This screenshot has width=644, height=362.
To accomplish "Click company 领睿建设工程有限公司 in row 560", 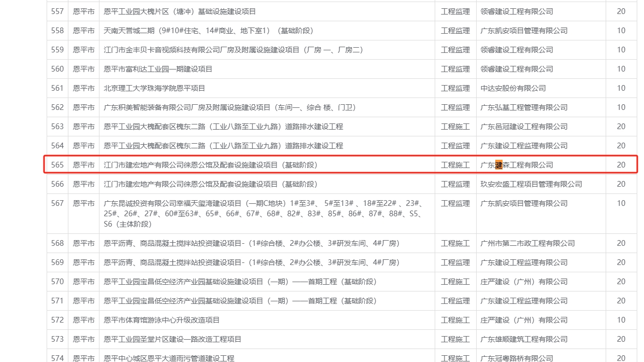I will click(x=517, y=69).
